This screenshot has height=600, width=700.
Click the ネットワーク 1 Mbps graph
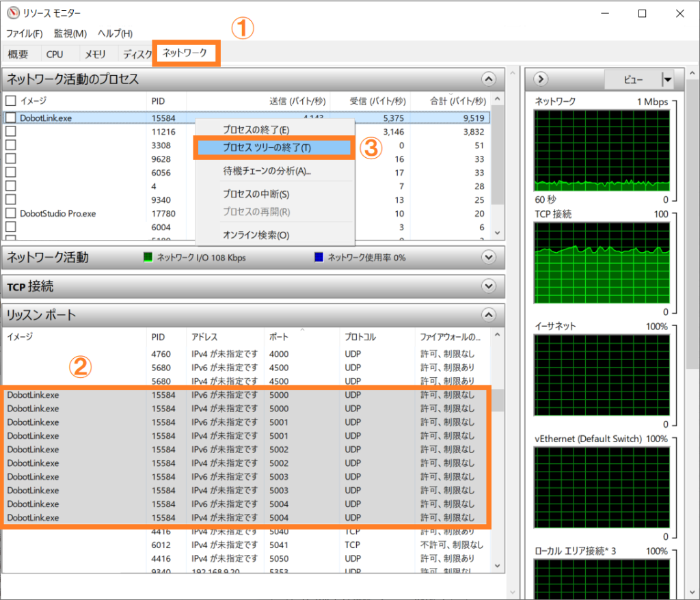[602, 150]
